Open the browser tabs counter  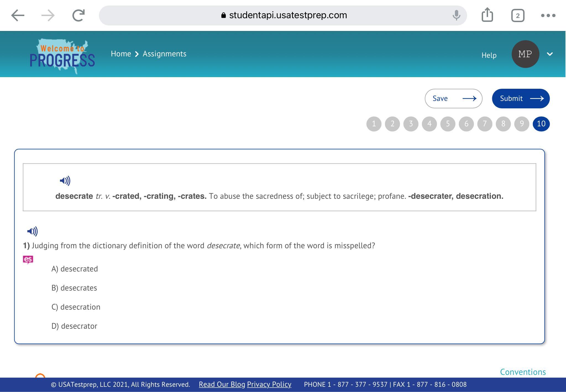518,15
